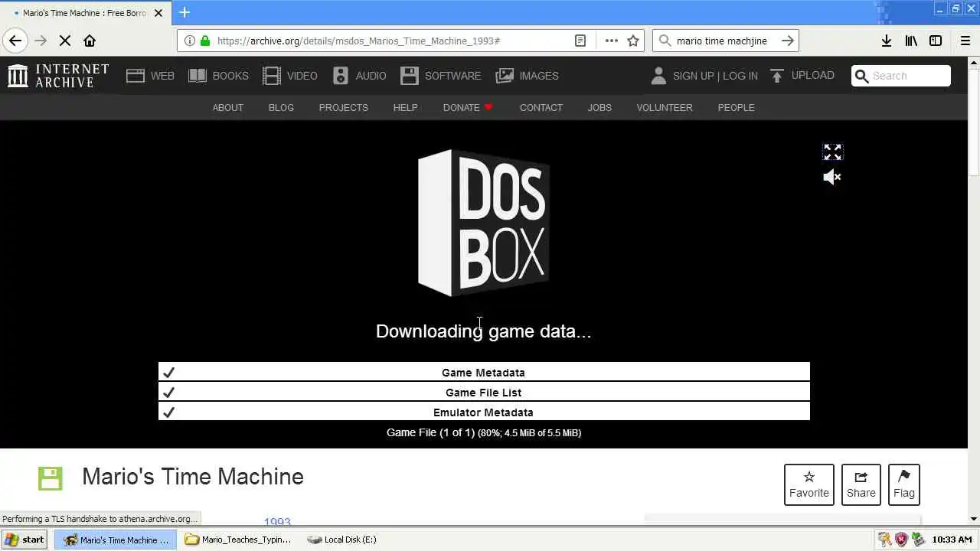Screen dimensions: 980x551
Task: Close the Mario's Time Machine tab
Action: pyautogui.click(x=158, y=13)
